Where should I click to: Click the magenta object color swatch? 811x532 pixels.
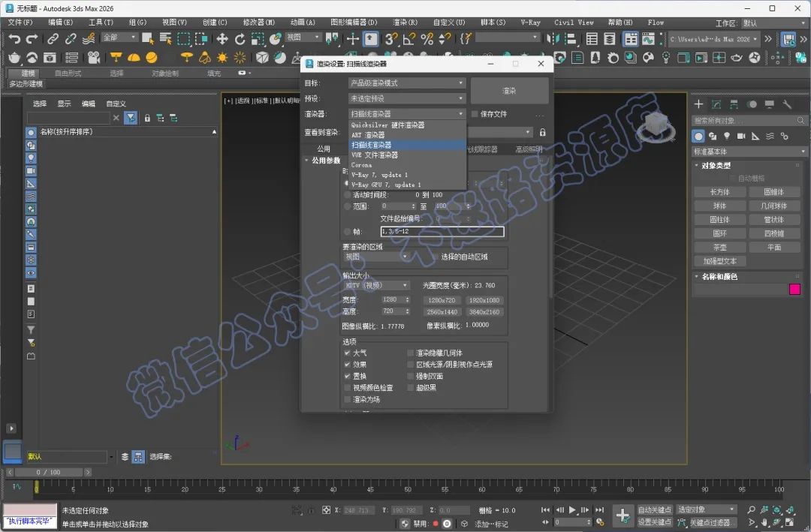tap(795, 290)
